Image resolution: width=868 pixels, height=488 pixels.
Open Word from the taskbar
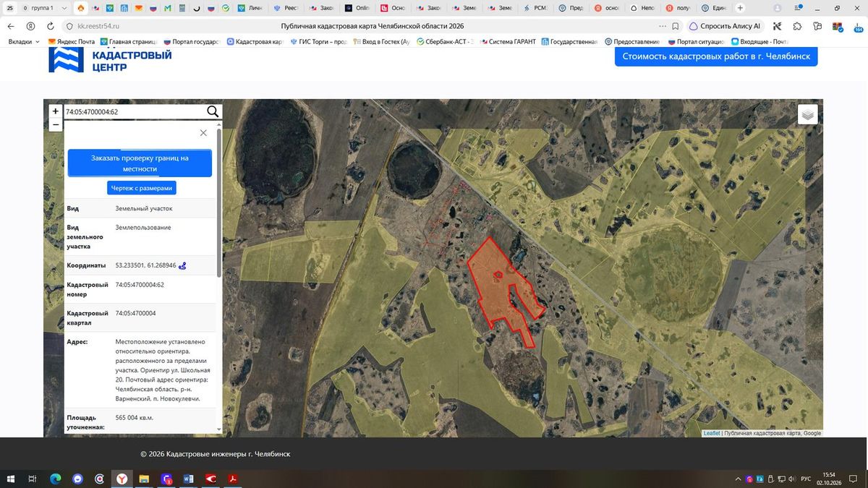189,479
